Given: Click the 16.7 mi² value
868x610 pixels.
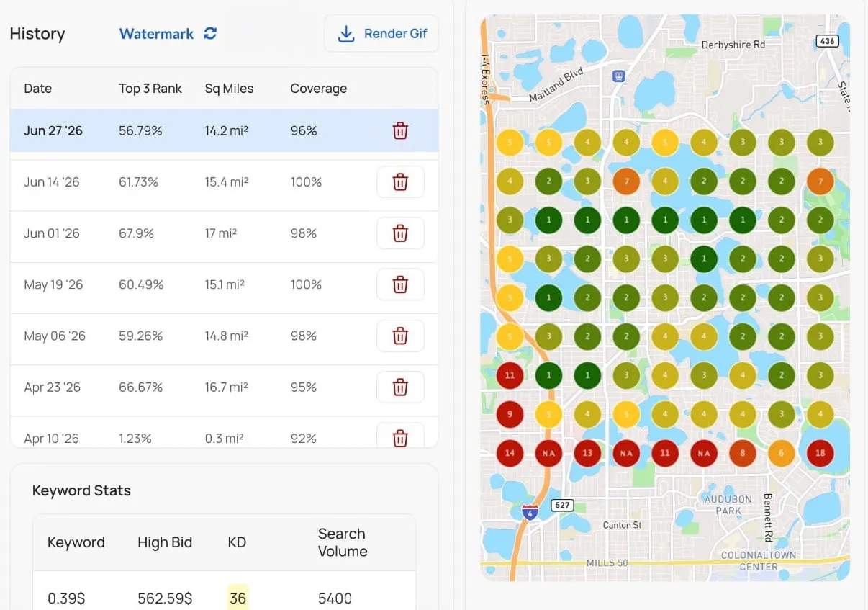Looking at the screenshot, I should 226,387.
